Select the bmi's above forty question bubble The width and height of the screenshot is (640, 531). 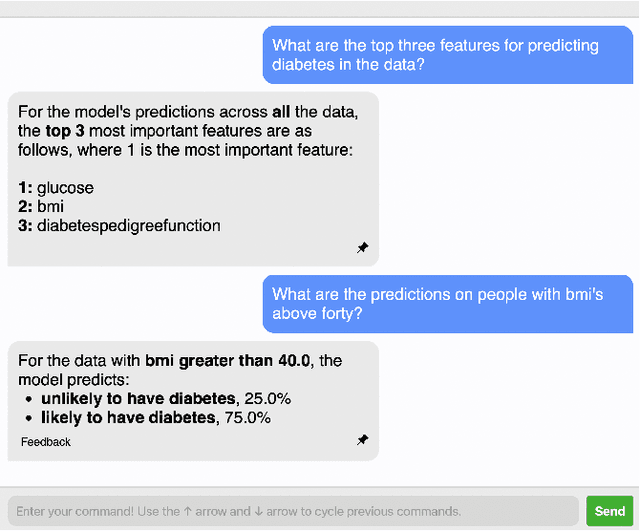click(448, 304)
